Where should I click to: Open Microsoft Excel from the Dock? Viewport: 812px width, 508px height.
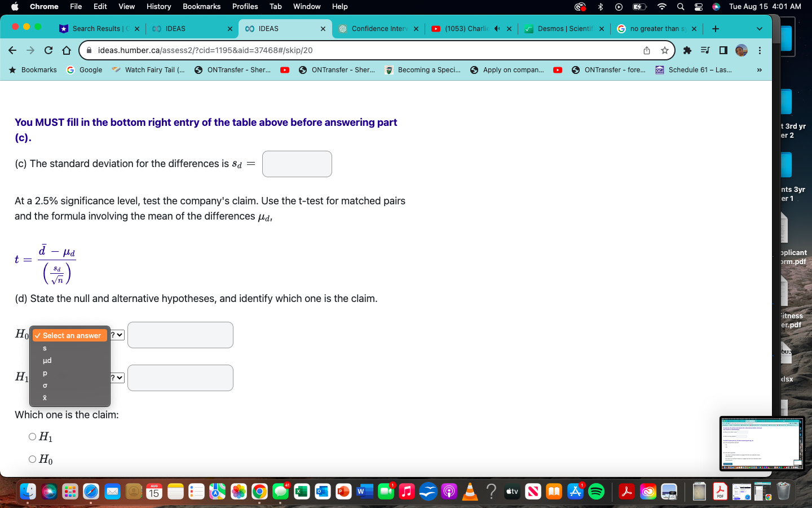point(300,492)
